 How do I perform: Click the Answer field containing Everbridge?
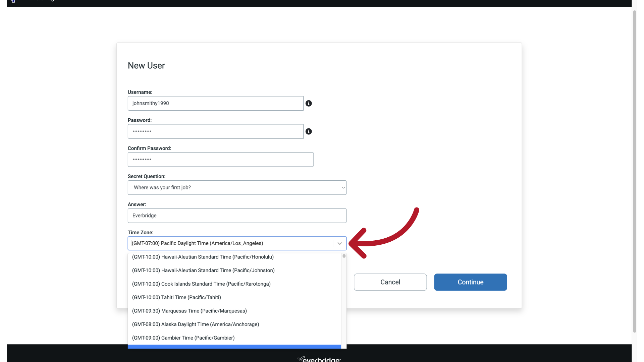(236, 216)
